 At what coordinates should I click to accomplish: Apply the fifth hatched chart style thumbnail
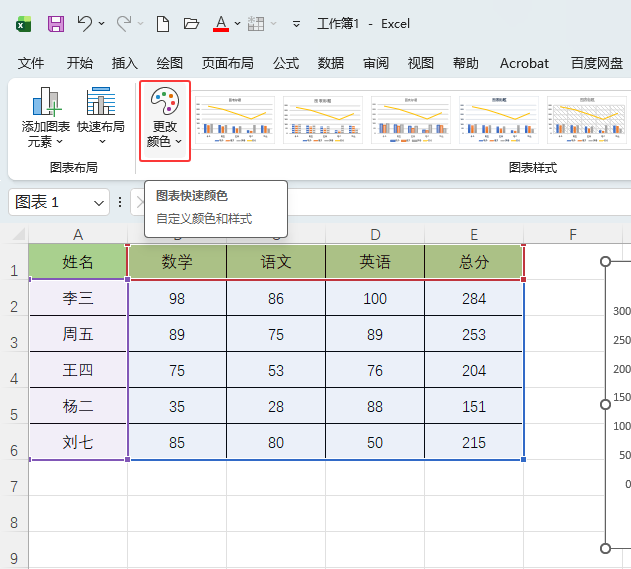point(587,120)
